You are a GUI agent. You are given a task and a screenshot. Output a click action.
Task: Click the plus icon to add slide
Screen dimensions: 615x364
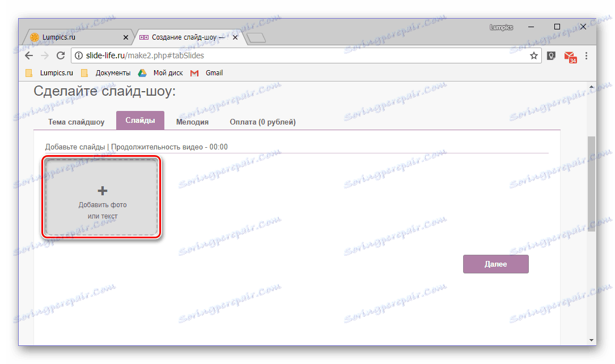pos(103,191)
